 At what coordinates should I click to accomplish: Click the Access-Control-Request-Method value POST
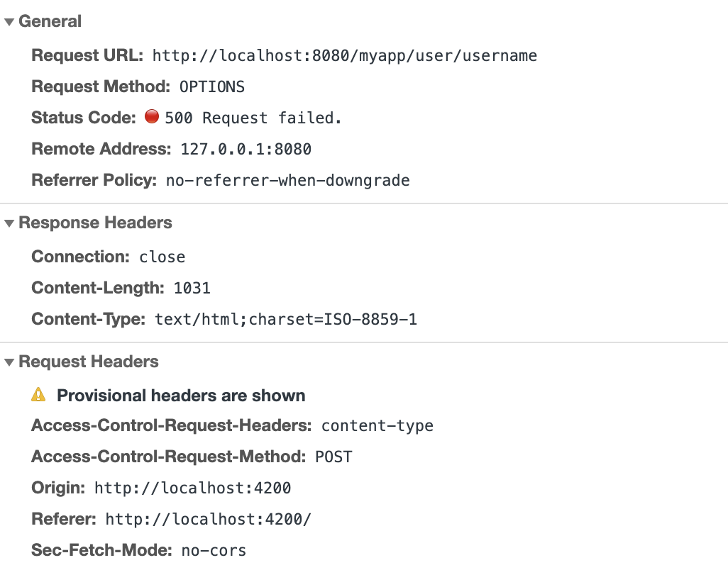pyautogui.click(x=333, y=457)
